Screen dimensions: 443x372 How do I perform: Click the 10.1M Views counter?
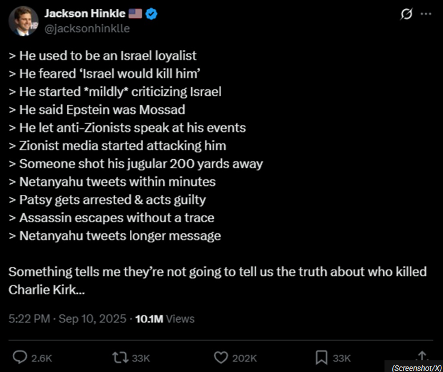point(165,319)
